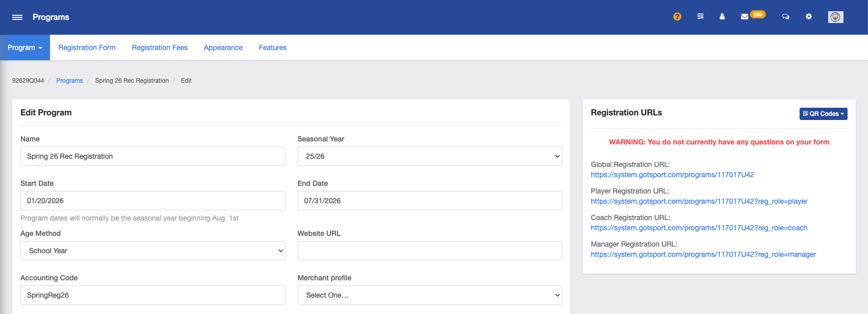This screenshot has width=868, height=314.
Task: Open the settings gear icon
Action: tap(809, 16)
